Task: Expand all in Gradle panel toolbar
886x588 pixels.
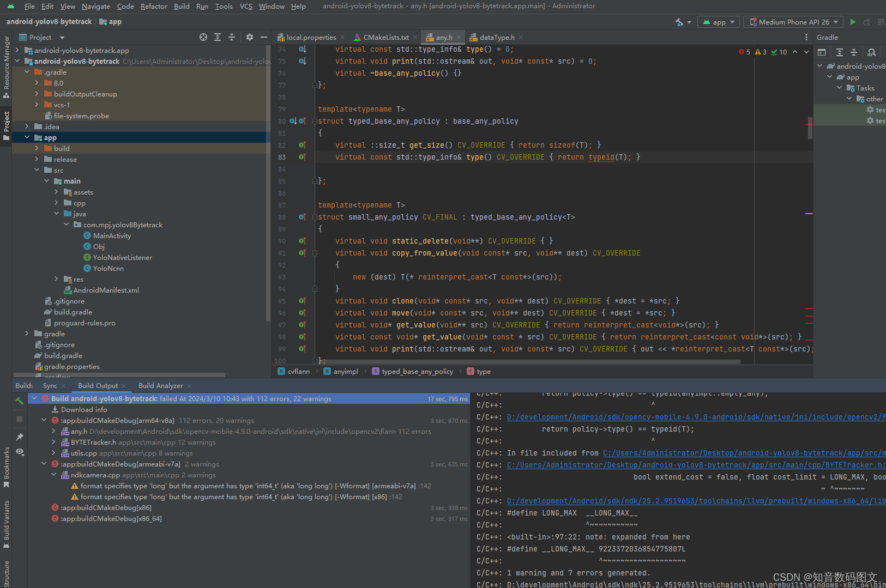Action: (840, 52)
